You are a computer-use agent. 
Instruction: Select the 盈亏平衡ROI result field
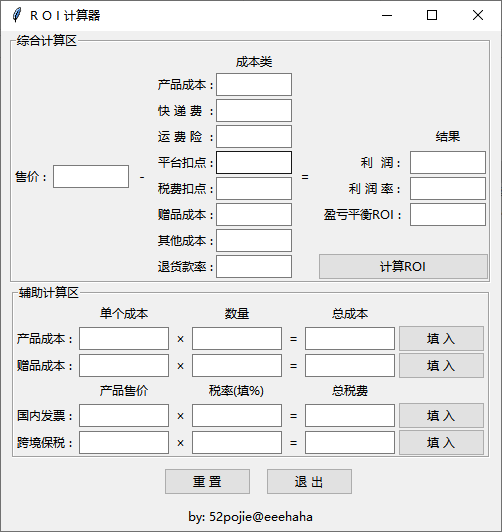pyautogui.click(x=448, y=215)
